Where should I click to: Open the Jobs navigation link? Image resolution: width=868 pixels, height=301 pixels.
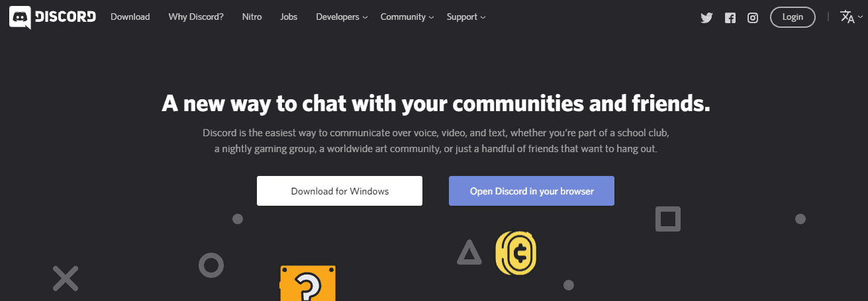(289, 17)
